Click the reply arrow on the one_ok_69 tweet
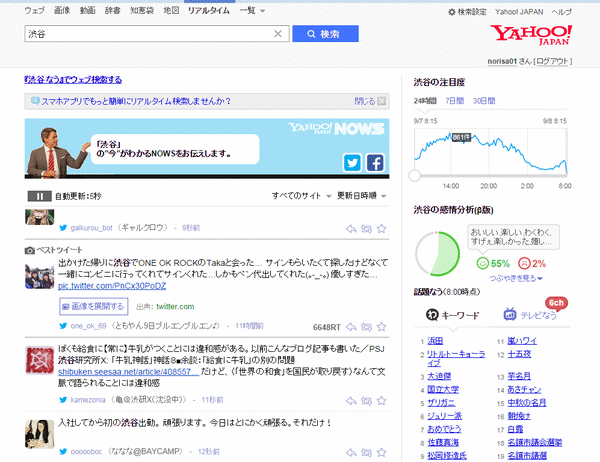This screenshot has width=600, height=462. click(x=351, y=327)
